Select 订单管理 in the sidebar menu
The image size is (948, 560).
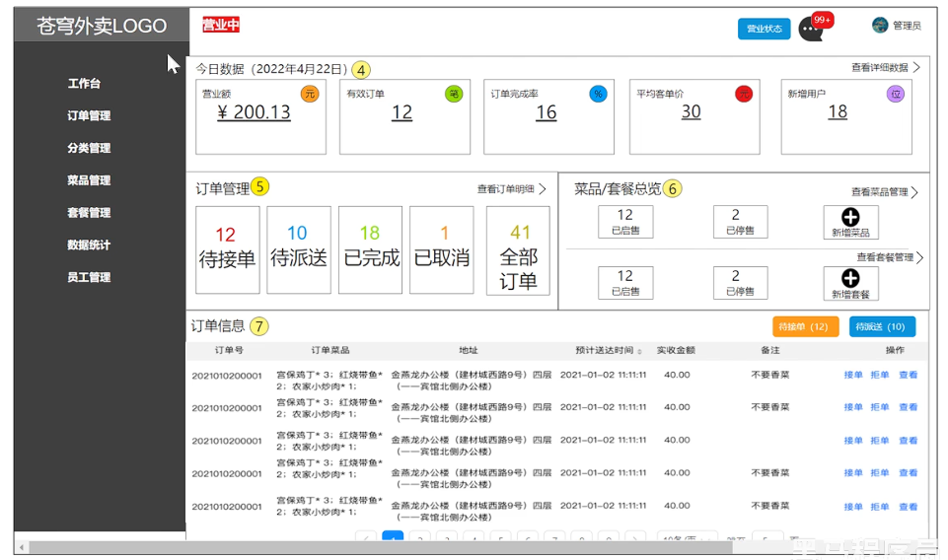(89, 116)
